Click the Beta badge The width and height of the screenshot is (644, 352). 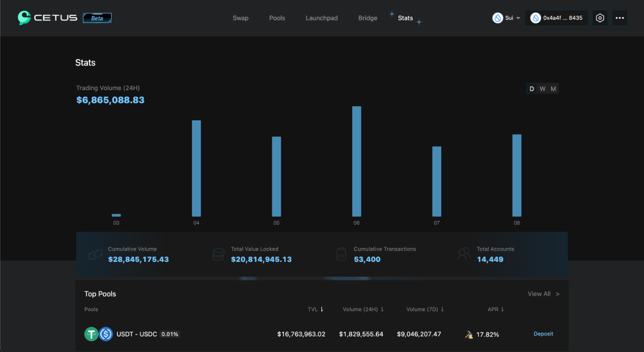click(x=97, y=18)
